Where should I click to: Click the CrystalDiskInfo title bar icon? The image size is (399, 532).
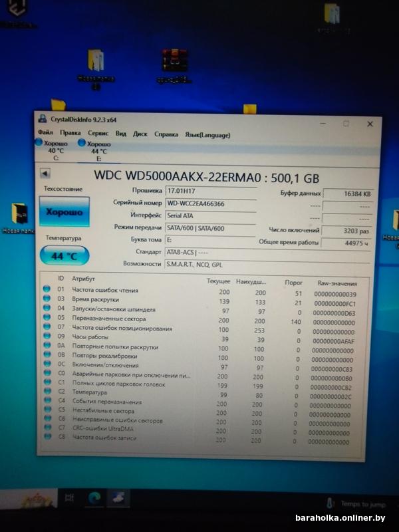coord(43,119)
